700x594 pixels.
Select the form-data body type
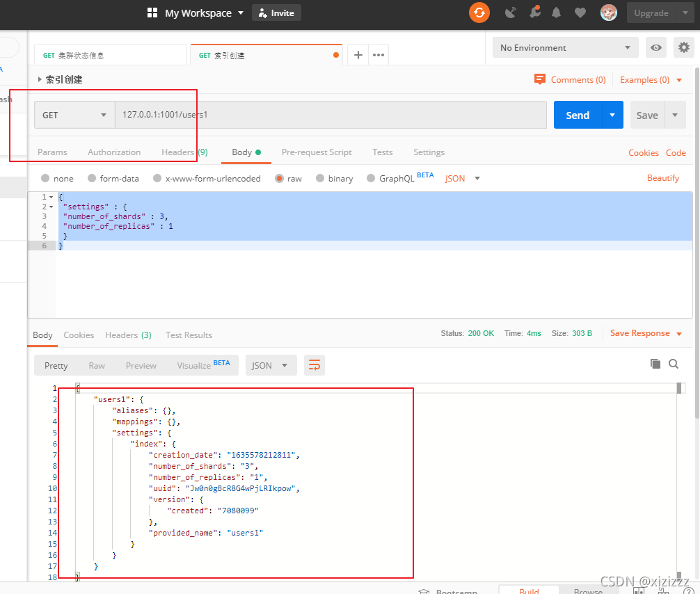(x=92, y=178)
